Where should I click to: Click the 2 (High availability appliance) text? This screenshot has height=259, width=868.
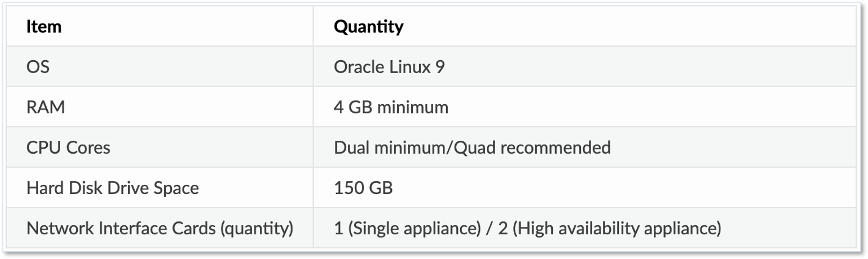pos(609,228)
